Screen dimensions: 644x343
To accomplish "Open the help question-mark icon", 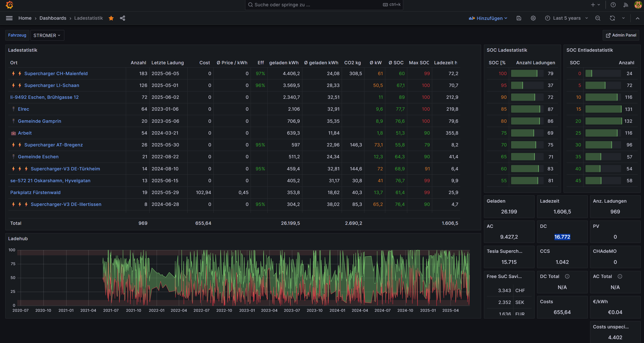I will tap(613, 5).
